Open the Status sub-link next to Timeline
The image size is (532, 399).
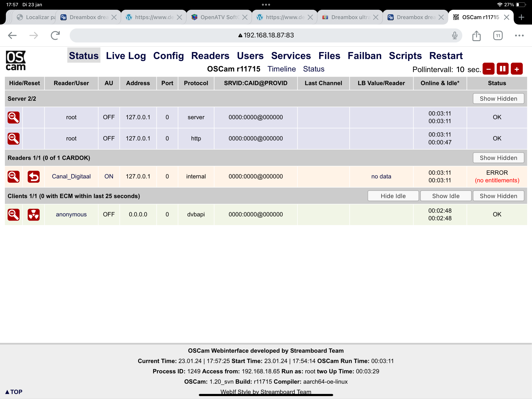click(314, 69)
